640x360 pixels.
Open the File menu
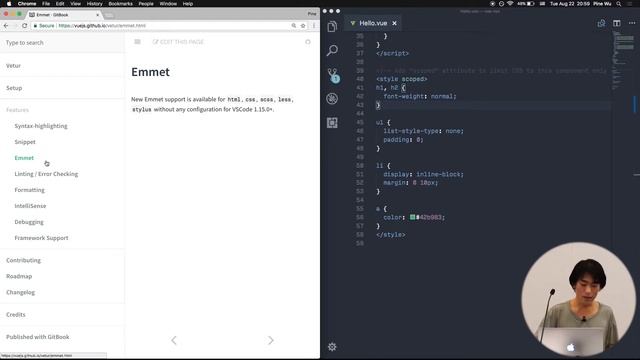46,4
